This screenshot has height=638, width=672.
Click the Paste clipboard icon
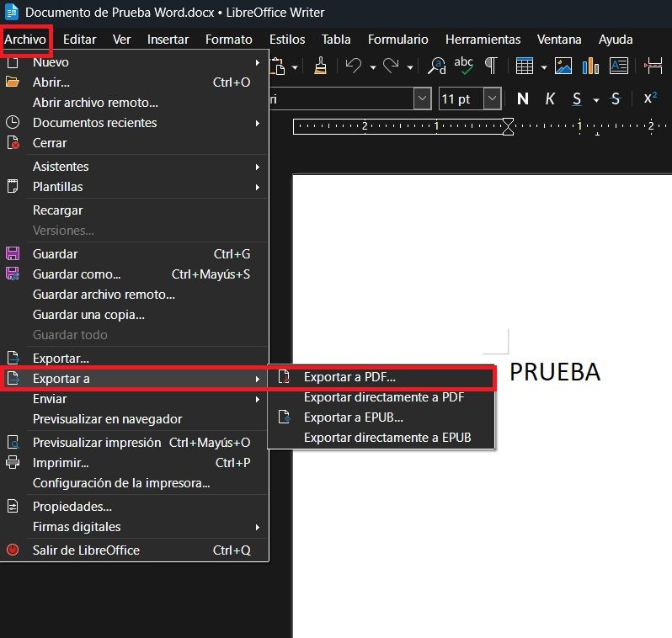pyautogui.click(x=278, y=66)
